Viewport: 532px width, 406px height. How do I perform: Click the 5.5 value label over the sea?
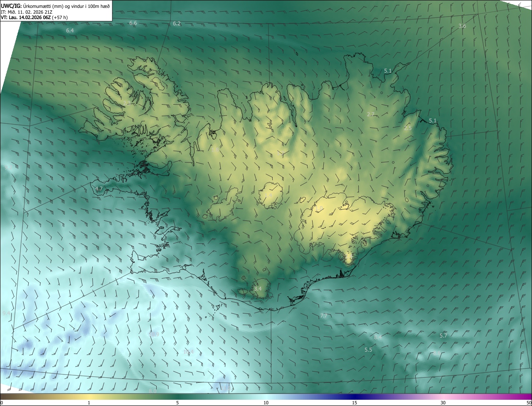click(x=368, y=350)
